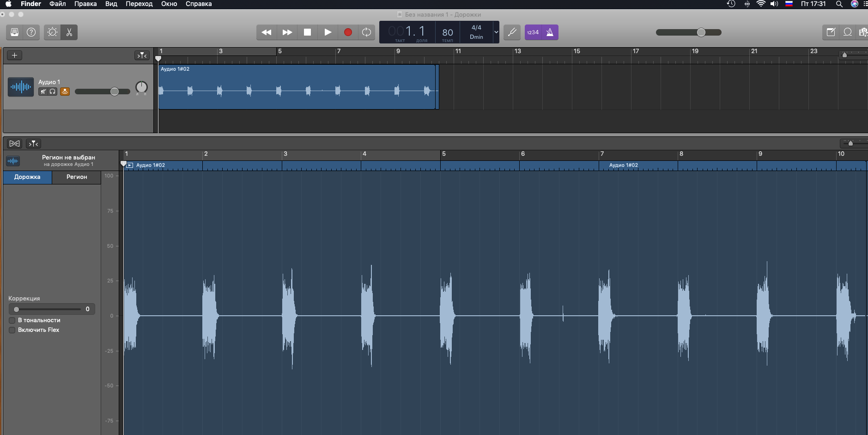Open the Russian flag input source menu
Image resolution: width=868 pixels, height=435 pixels.
coord(789,4)
